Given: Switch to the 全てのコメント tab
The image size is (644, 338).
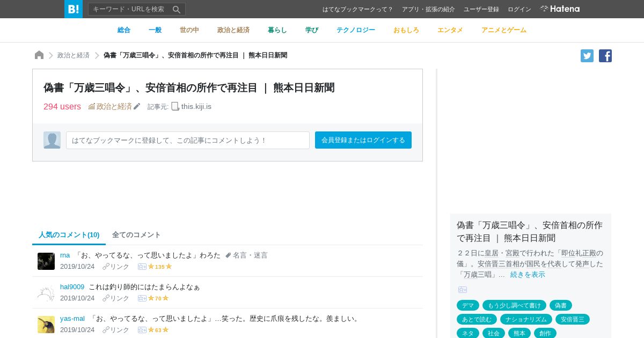Looking at the screenshot, I should [136, 235].
